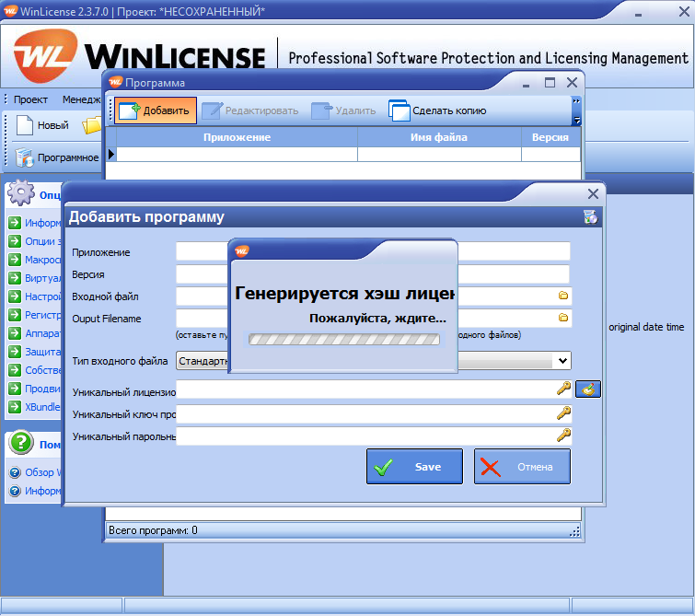
Task: Generate unique license hash via first key icon
Action: [563, 389]
